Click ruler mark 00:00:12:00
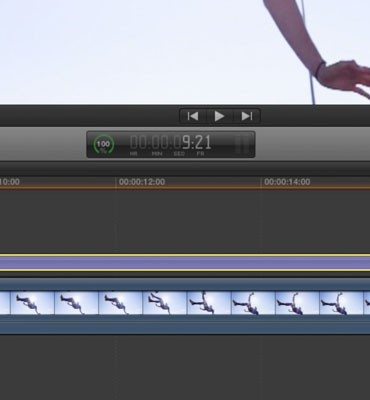This screenshot has width=370, height=400. (142, 182)
